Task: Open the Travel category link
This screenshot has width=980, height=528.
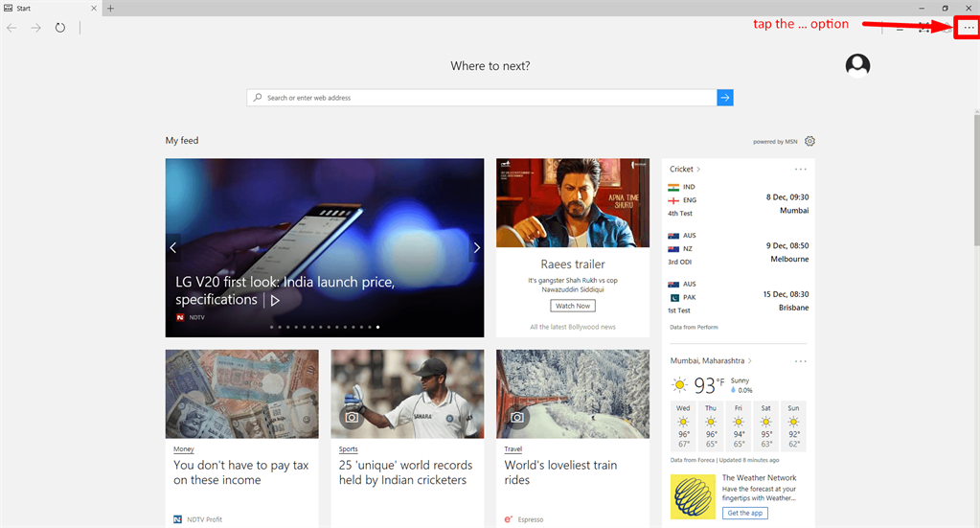Action: click(513, 449)
